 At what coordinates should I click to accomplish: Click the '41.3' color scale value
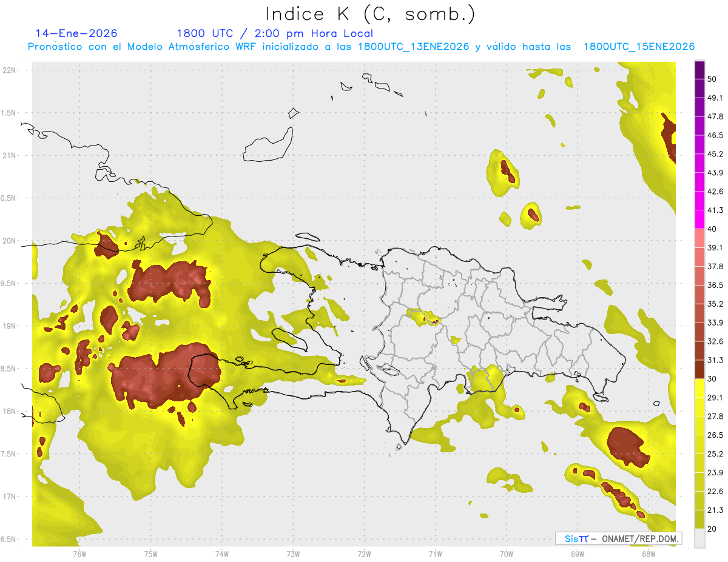(x=715, y=210)
